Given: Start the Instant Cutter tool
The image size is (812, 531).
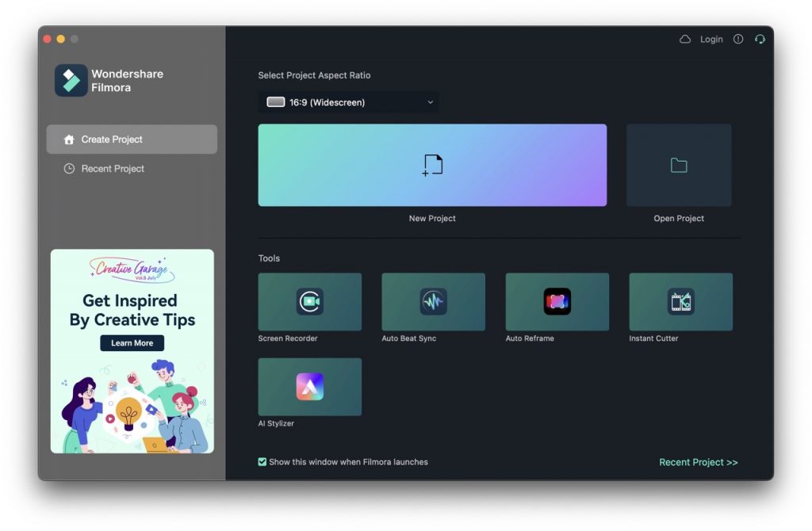Looking at the screenshot, I should 680,302.
